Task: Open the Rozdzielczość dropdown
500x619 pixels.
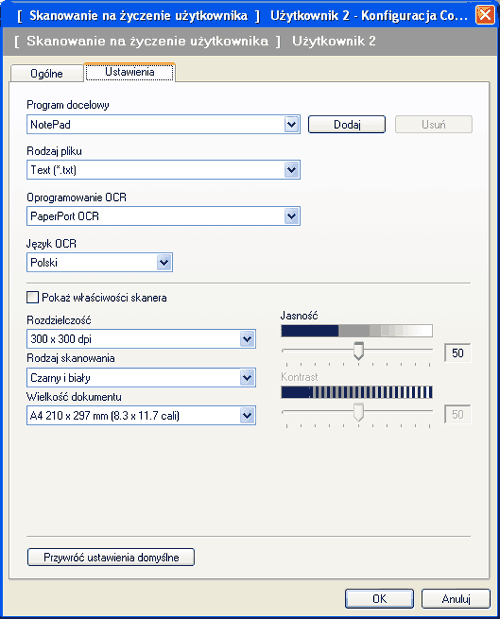Action: [x=141, y=339]
